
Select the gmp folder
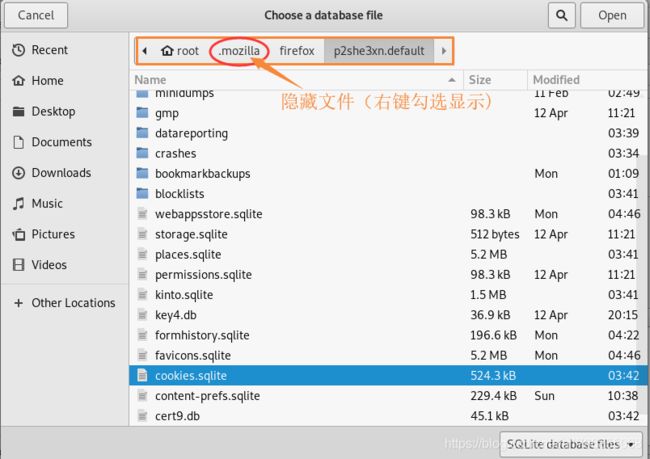pos(386,113)
